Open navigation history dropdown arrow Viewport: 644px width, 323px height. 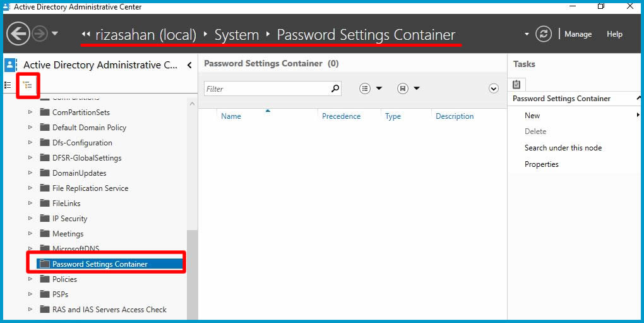click(x=55, y=34)
